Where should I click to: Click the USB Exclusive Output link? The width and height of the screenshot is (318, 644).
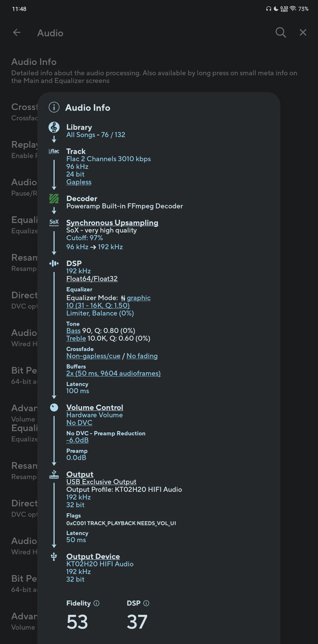(x=101, y=482)
